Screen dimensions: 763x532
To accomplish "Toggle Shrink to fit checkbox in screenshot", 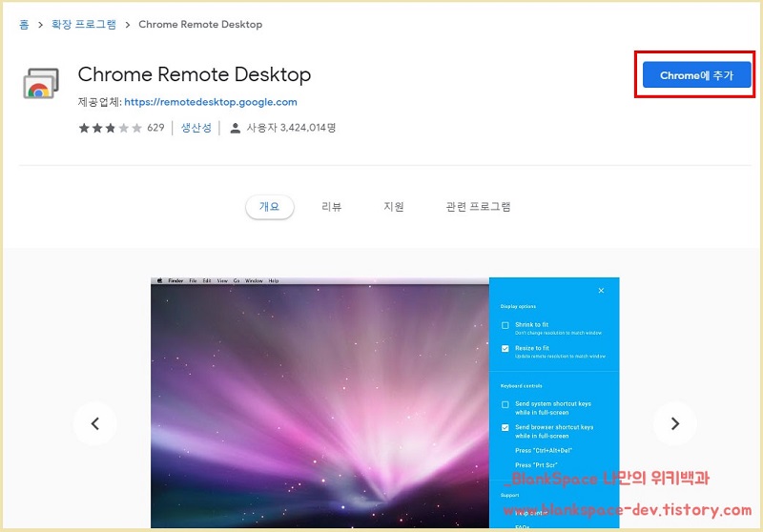I will pos(505,325).
